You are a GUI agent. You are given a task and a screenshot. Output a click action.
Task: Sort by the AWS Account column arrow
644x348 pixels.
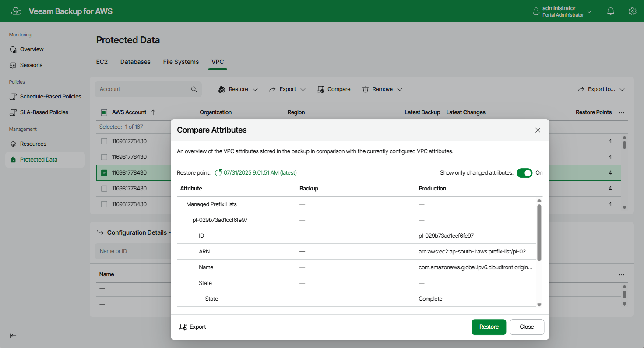coord(153,112)
